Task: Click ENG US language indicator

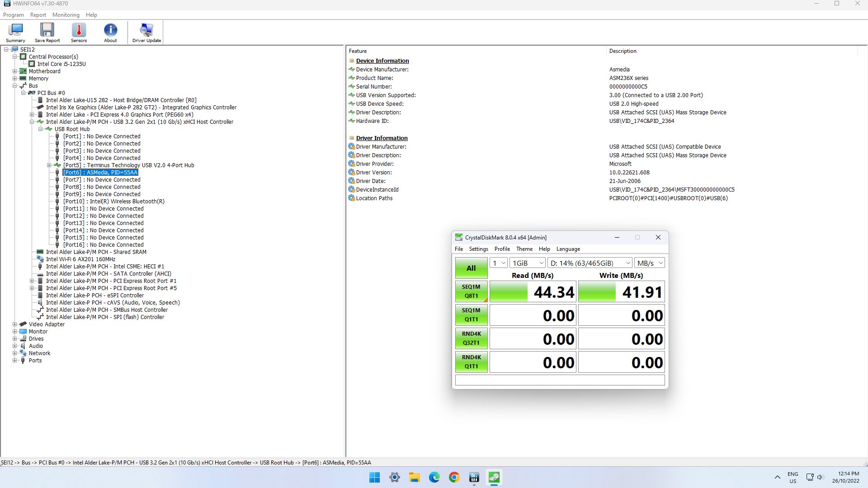Action: (x=793, y=478)
